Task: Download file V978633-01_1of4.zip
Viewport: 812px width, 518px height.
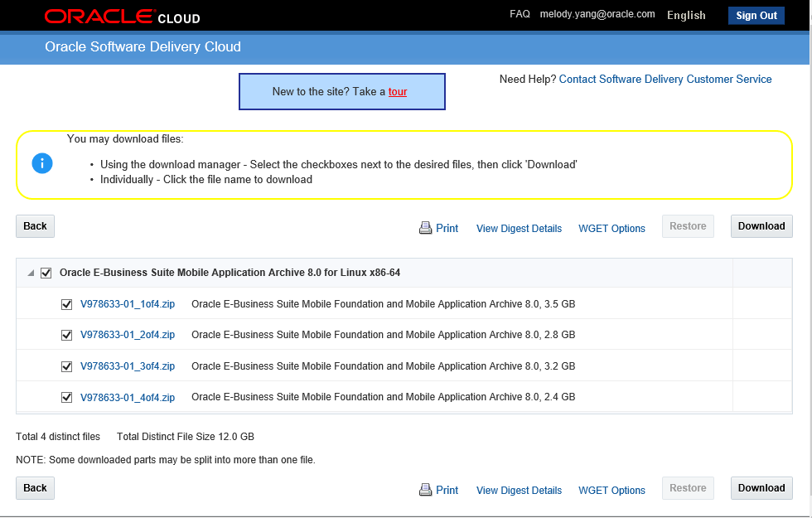Action: (128, 304)
